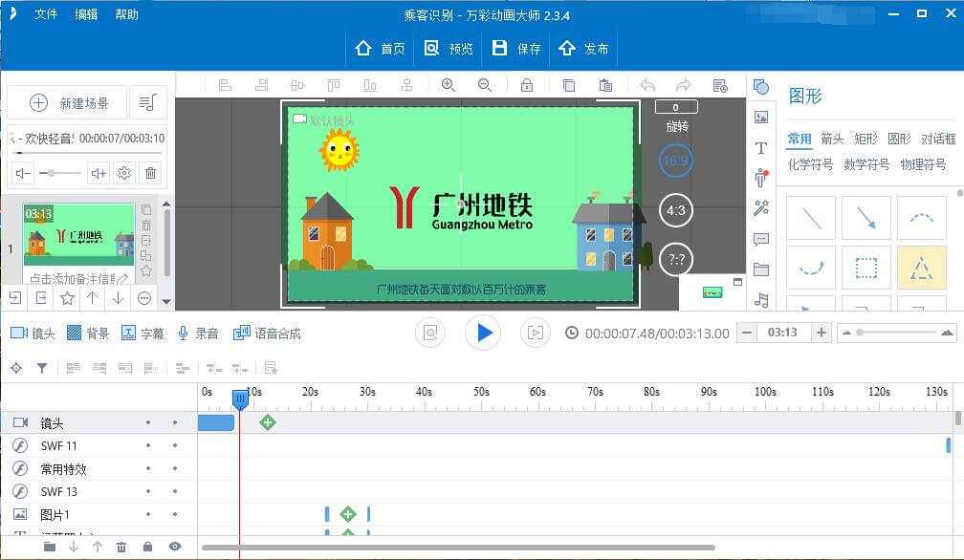
Task: Open the folder library icon in right sidebar
Action: pos(761,269)
